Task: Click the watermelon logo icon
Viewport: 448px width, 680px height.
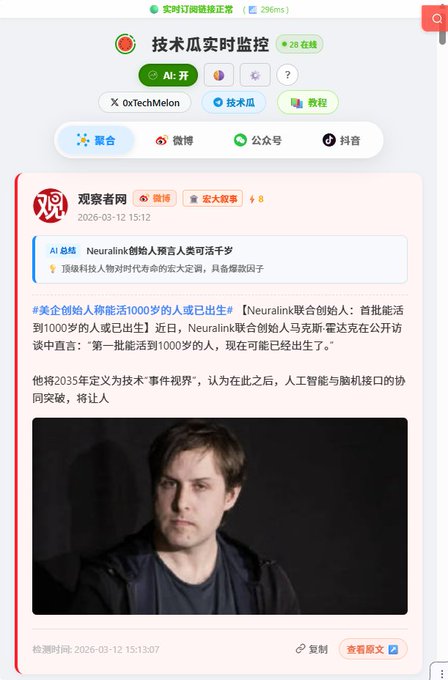Action: [x=125, y=44]
